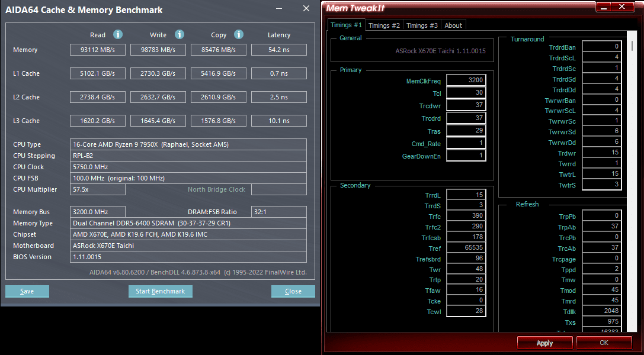Screen dimensions: 644x355
Task: Click the Close button in AIDA64
Action: [293, 291]
